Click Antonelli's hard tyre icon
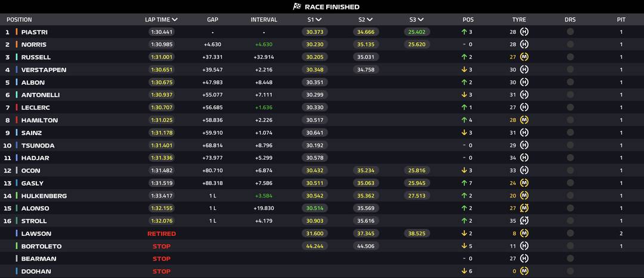The width and height of the screenshot is (644, 278). coord(524,95)
